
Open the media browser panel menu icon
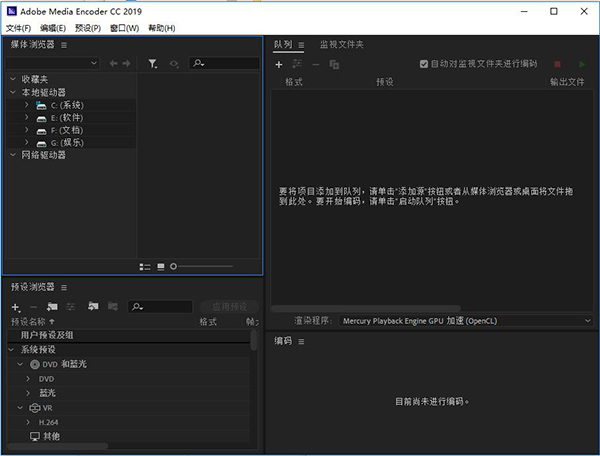point(64,45)
